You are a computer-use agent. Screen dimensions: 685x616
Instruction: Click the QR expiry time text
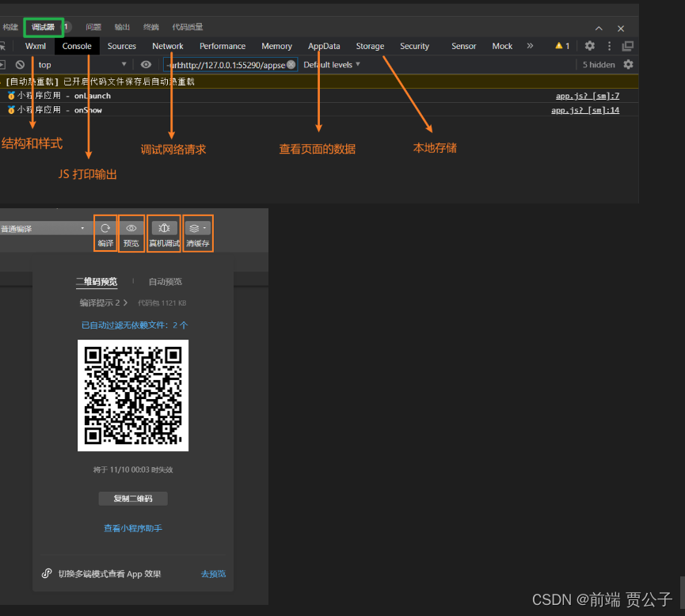coord(133,470)
